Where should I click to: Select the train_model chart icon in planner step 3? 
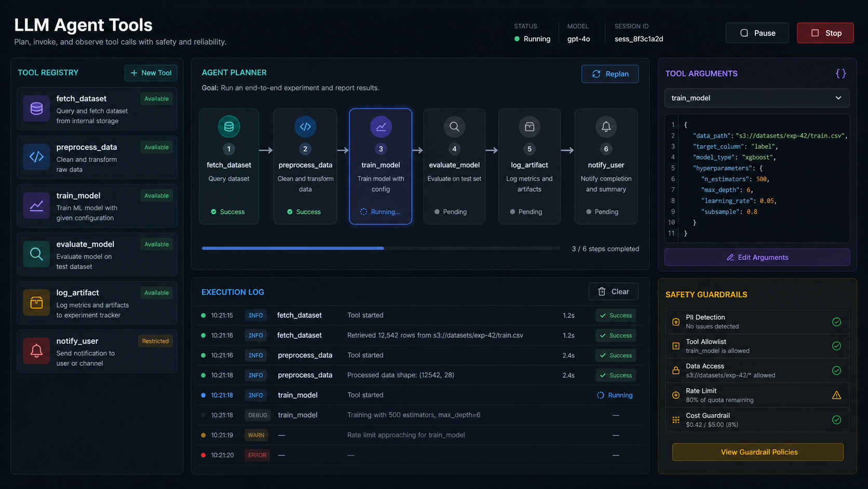point(381,126)
